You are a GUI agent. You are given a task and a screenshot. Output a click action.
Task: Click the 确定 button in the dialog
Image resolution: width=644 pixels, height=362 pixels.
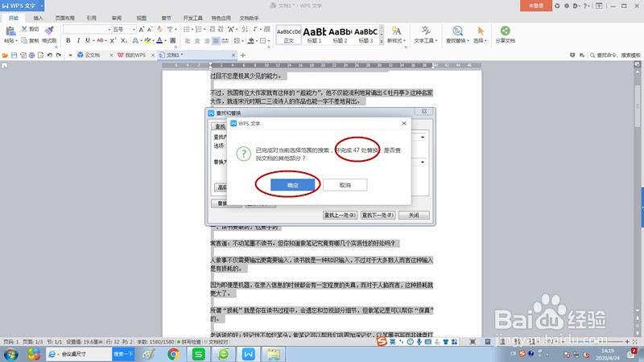point(292,185)
